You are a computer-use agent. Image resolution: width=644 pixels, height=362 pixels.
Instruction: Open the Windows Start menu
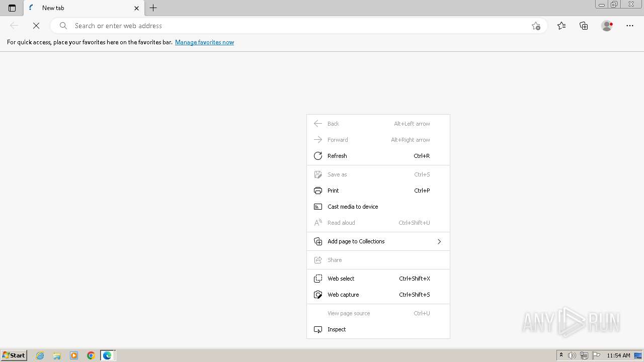tap(14, 355)
